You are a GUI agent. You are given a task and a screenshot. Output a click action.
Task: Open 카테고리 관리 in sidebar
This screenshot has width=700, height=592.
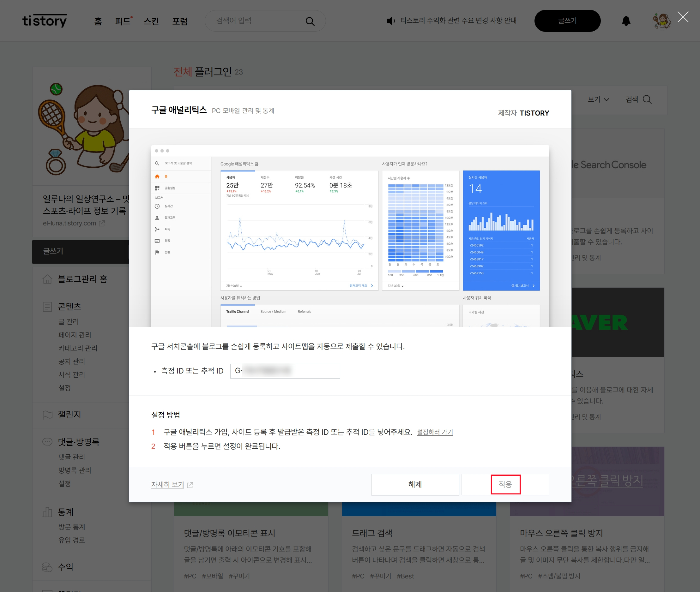point(78,348)
